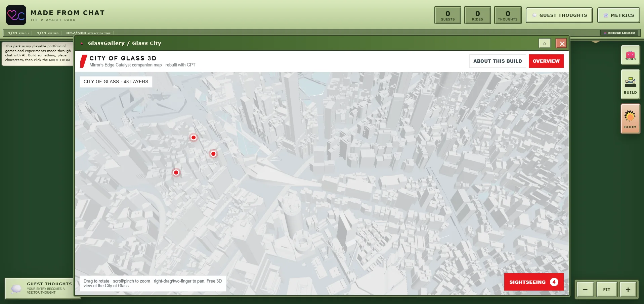Click the number 4 badge on Sightseeing
Viewport: 644px width, 304px height.
554,282
